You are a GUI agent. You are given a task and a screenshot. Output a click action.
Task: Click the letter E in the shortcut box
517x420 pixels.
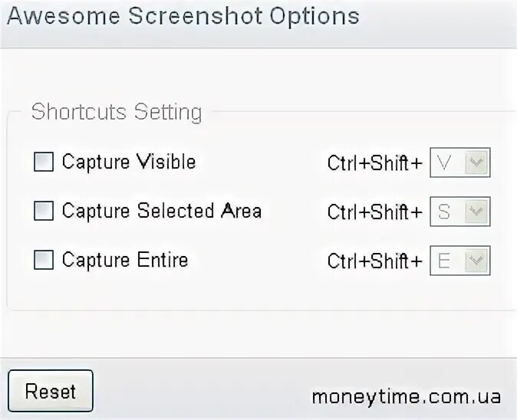(444, 261)
